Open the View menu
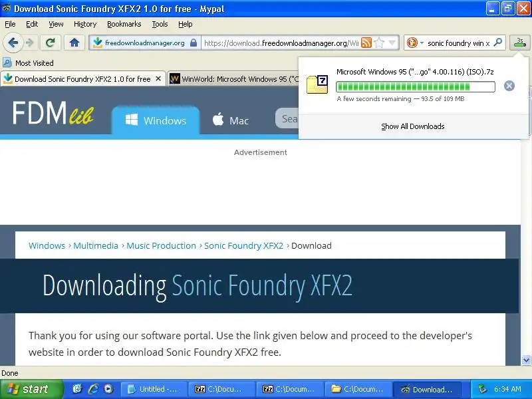This screenshot has height=399, width=532. (56, 24)
